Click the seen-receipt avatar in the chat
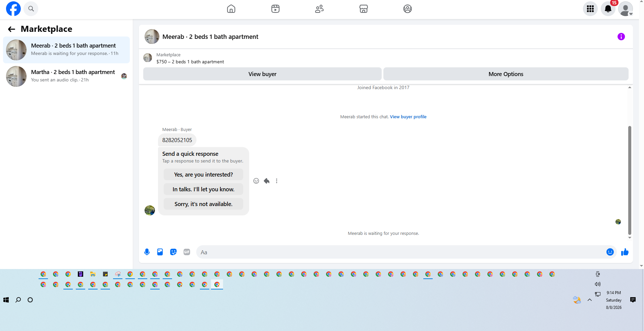Screen dimensions: 644x331 pos(618,222)
